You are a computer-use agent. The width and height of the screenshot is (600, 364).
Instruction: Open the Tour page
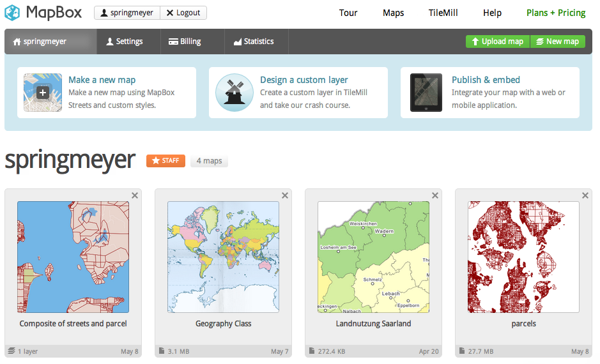pyautogui.click(x=348, y=13)
